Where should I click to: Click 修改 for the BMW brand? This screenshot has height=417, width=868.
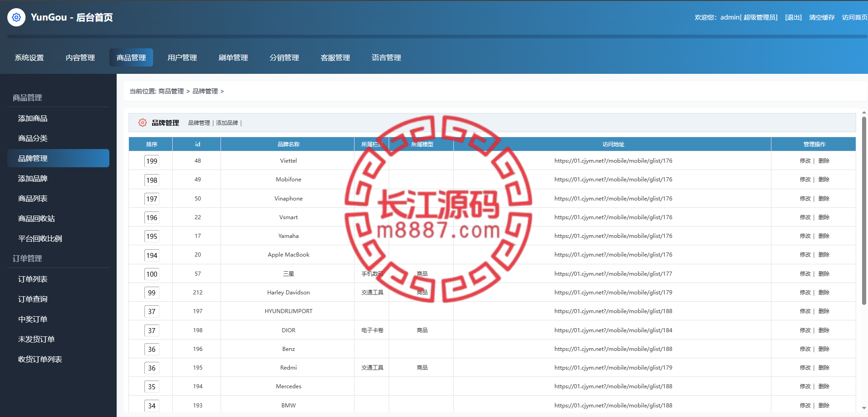(x=805, y=406)
